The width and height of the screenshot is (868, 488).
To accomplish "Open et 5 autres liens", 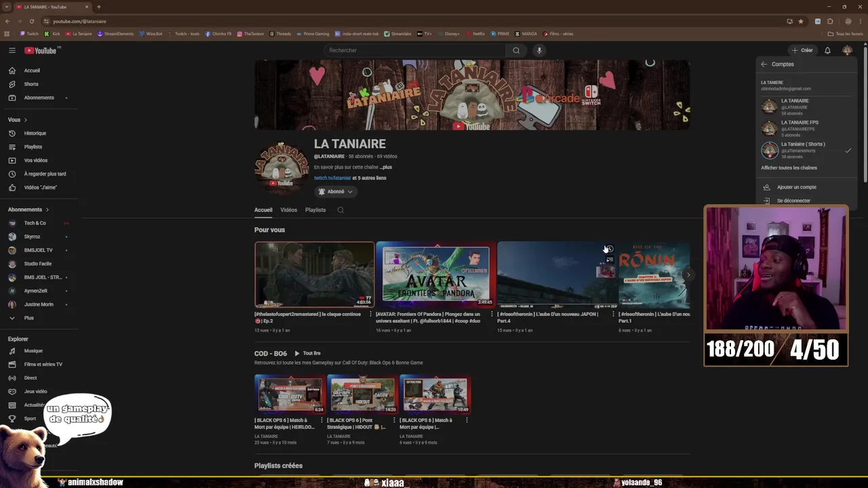I will (370, 178).
